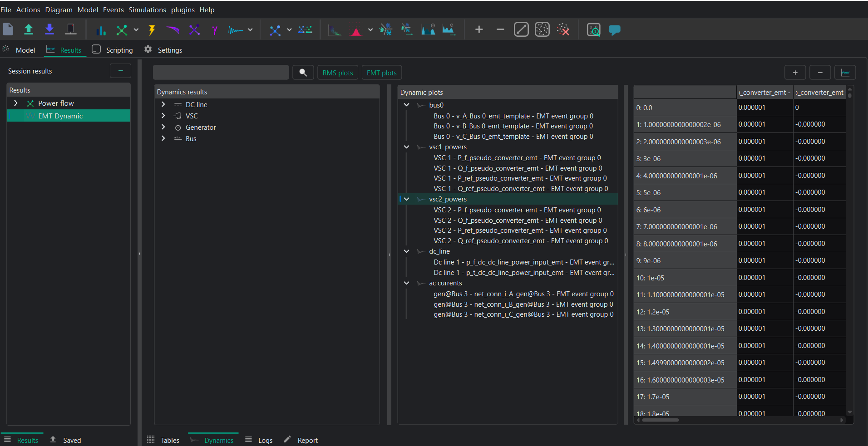The height and width of the screenshot is (446, 868).
Task: Click the magnifier search button
Action: pyautogui.click(x=303, y=73)
